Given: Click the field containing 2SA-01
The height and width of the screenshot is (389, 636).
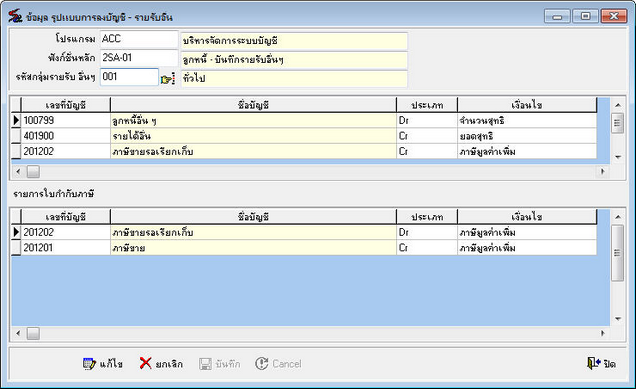Looking at the screenshot, I should point(139,58).
